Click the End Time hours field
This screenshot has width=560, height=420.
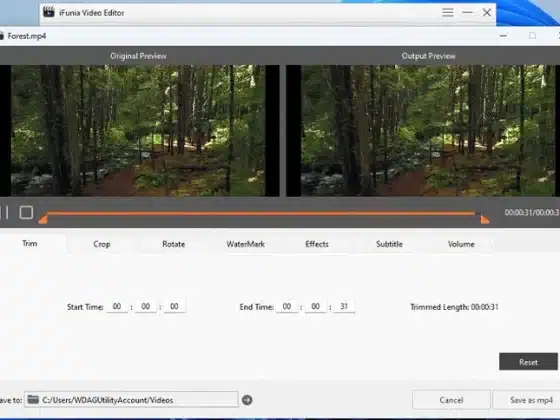[x=287, y=306]
